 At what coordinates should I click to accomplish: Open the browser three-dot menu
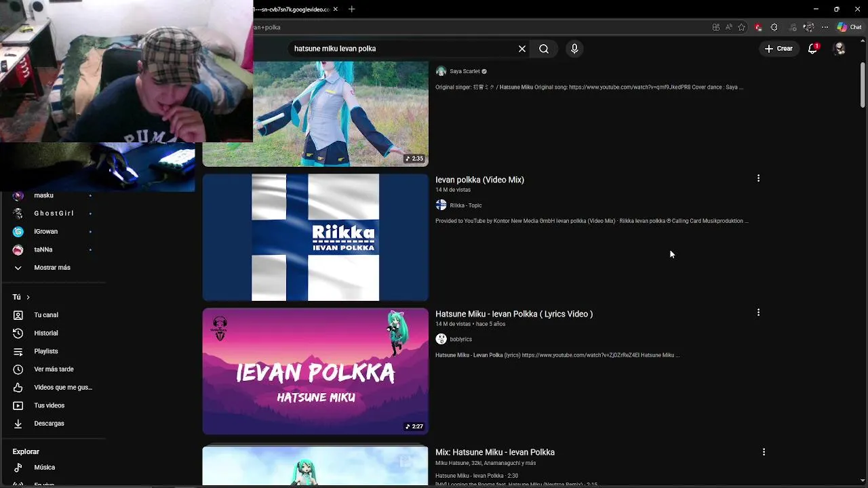point(825,27)
